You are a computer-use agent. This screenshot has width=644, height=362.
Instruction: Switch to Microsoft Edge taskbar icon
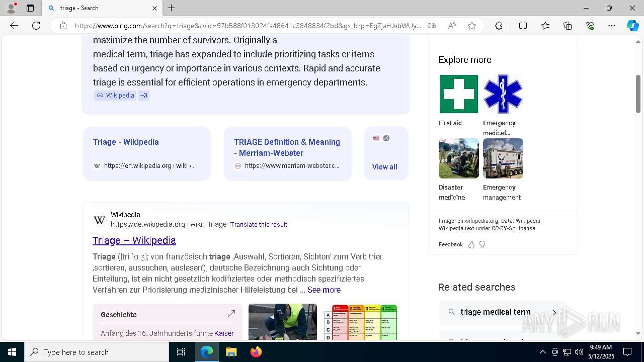pos(207,352)
